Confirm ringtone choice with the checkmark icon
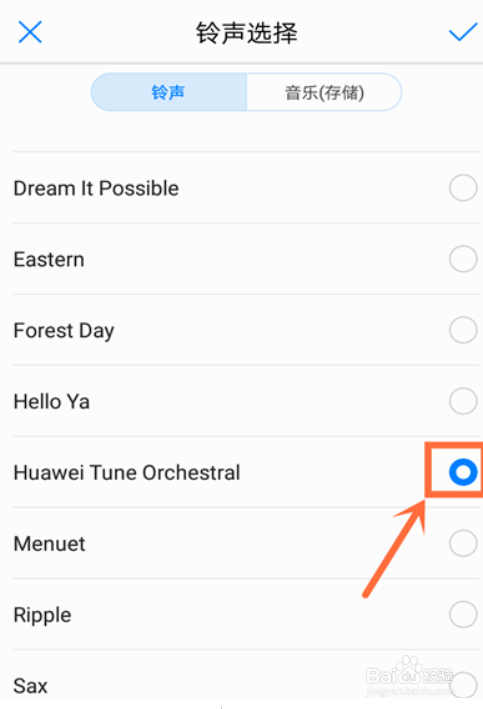Image resolution: width=483 pixels, height=709 pixels. (463, 32)
